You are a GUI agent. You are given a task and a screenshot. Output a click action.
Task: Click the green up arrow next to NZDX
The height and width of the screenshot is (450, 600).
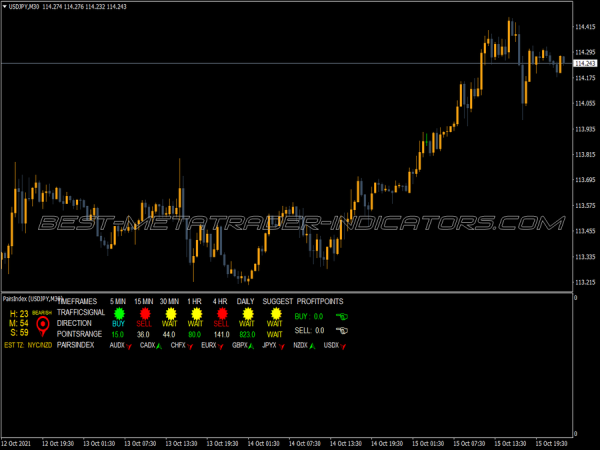[312, 346]
